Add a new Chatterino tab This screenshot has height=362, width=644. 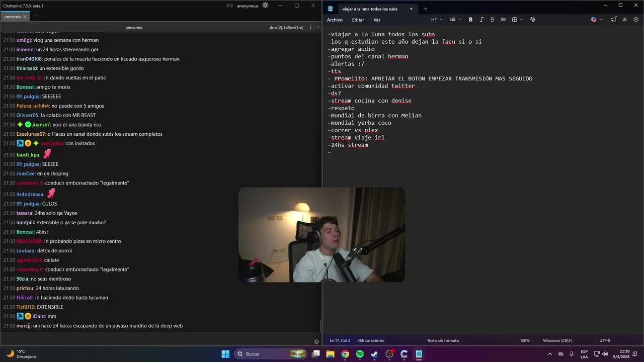[x=35, y=17]
